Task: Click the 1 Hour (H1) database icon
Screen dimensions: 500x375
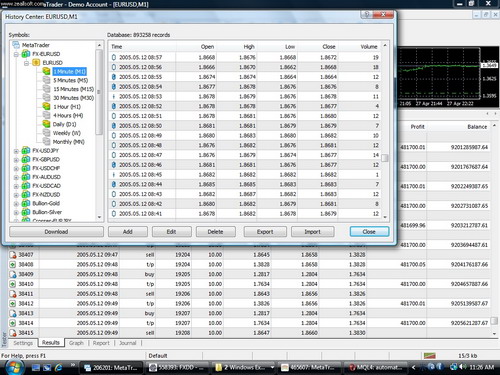Action: click(x=46, y=106)
